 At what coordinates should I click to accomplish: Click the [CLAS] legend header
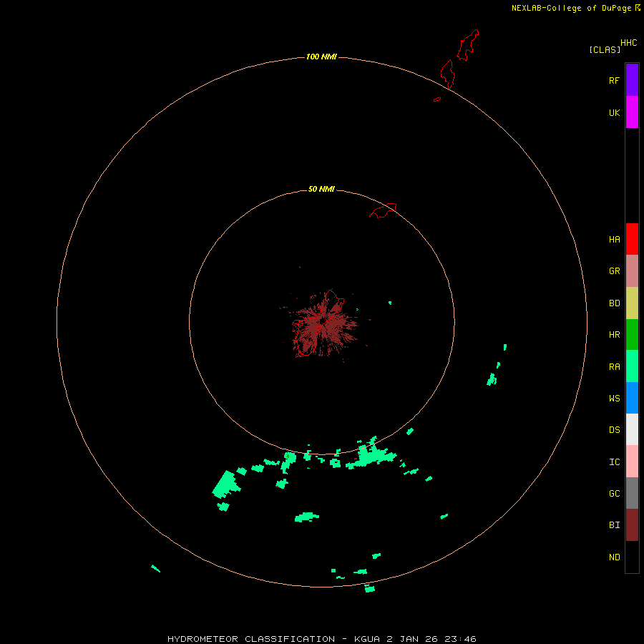pos(605,49)
